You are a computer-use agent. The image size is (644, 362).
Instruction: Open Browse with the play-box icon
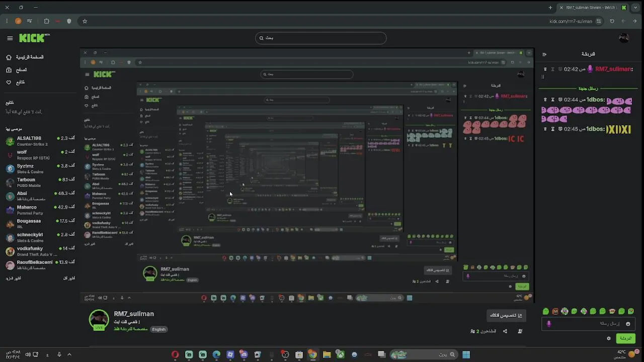pyautogui.click(x=9, y=70)
